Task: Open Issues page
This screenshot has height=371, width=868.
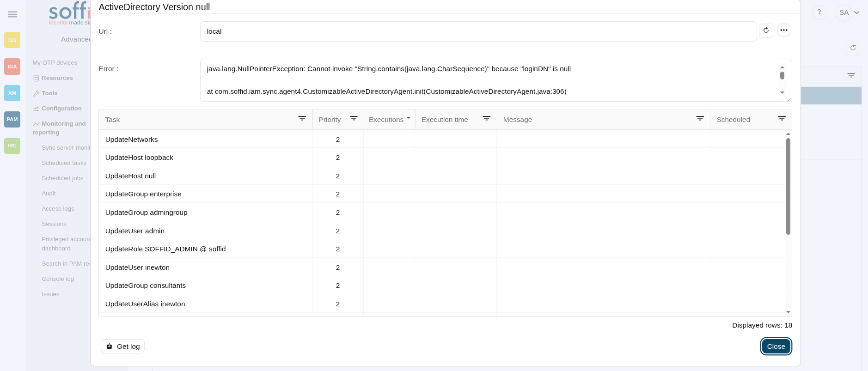Action: (50, 294)
